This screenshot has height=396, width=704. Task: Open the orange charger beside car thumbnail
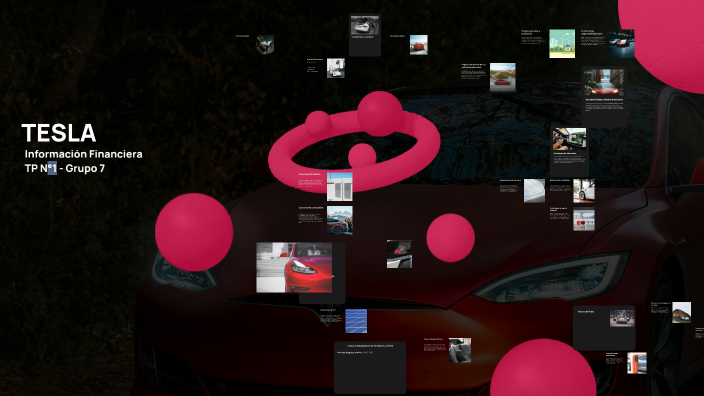click(637, 363)
